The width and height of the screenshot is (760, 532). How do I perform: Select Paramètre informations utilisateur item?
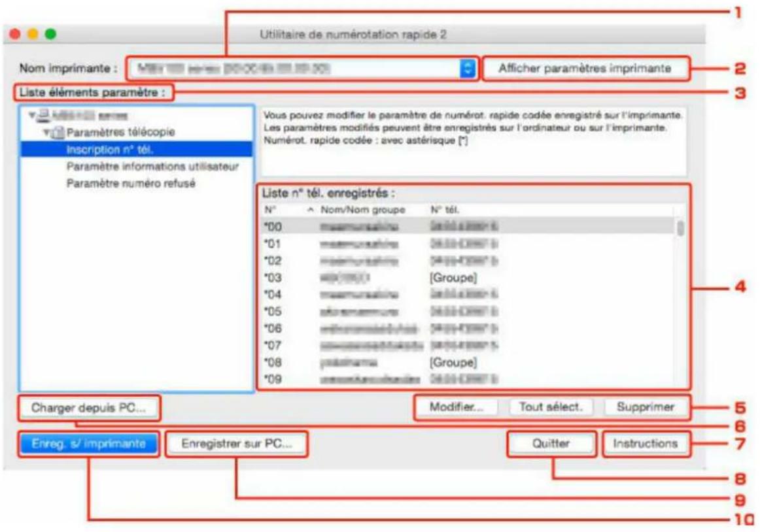pos(152,166)
